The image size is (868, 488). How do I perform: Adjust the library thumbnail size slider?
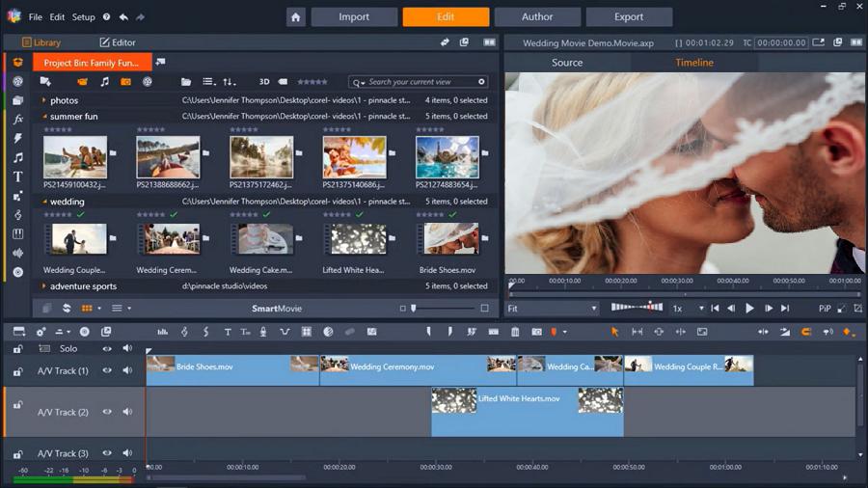tap(443, 309)
